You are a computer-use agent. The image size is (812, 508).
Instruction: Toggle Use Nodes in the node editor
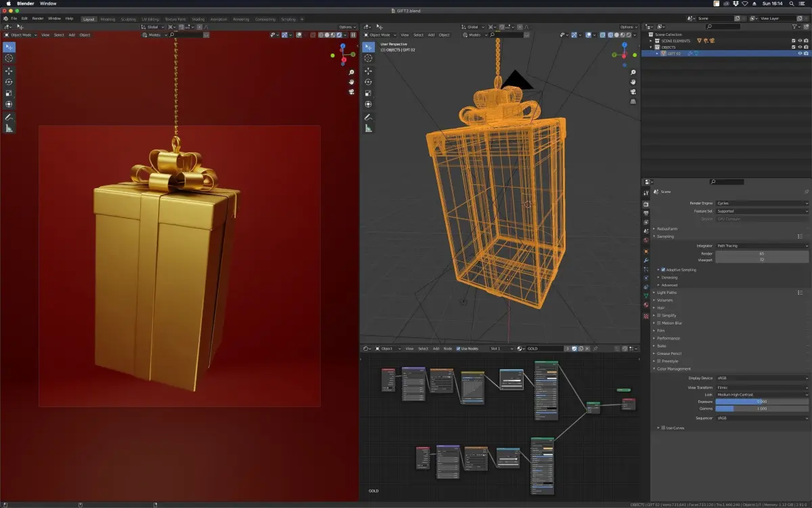click(458, 348)
